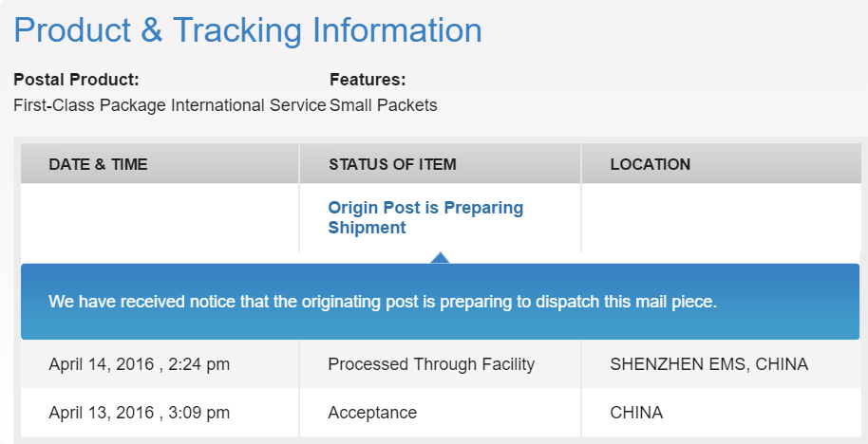This screenshot has width=868, height=444.
Task: Click the Product & Tracking Information heading
Action: [x=248, y=29]
